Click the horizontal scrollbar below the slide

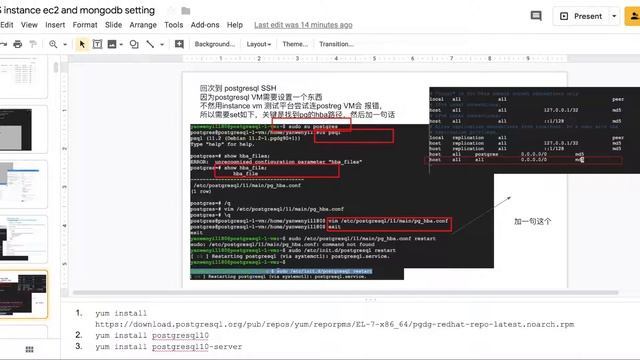[345, 293]
